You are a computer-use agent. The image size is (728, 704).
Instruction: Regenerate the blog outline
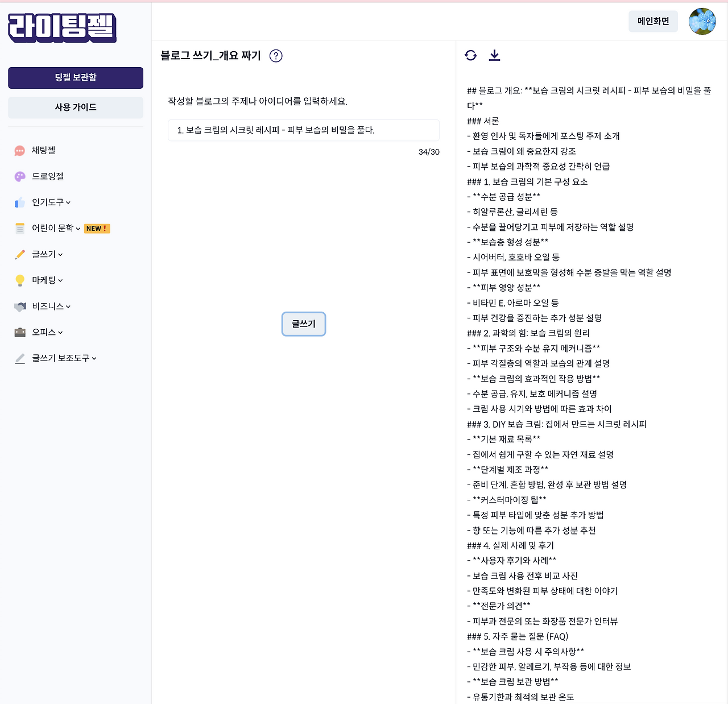470,55
